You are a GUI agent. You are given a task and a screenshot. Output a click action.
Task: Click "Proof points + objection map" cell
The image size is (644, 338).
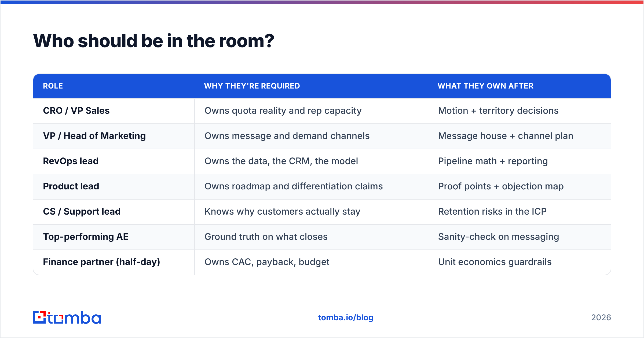tap(519, 186)
